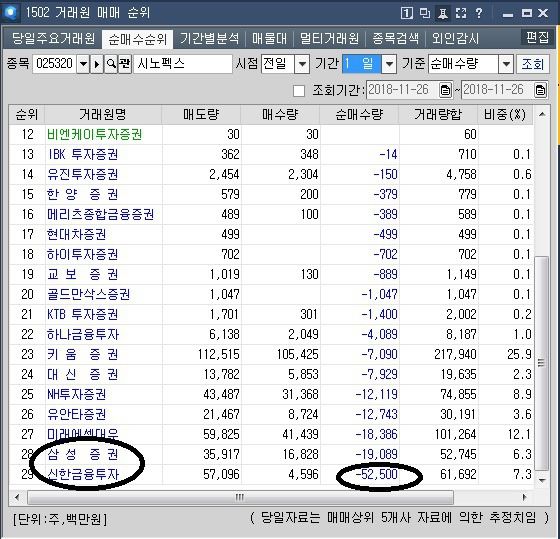Sort by 거래원명 column header
The width and height of the screenshot is (560, 539).
[103, 115]
